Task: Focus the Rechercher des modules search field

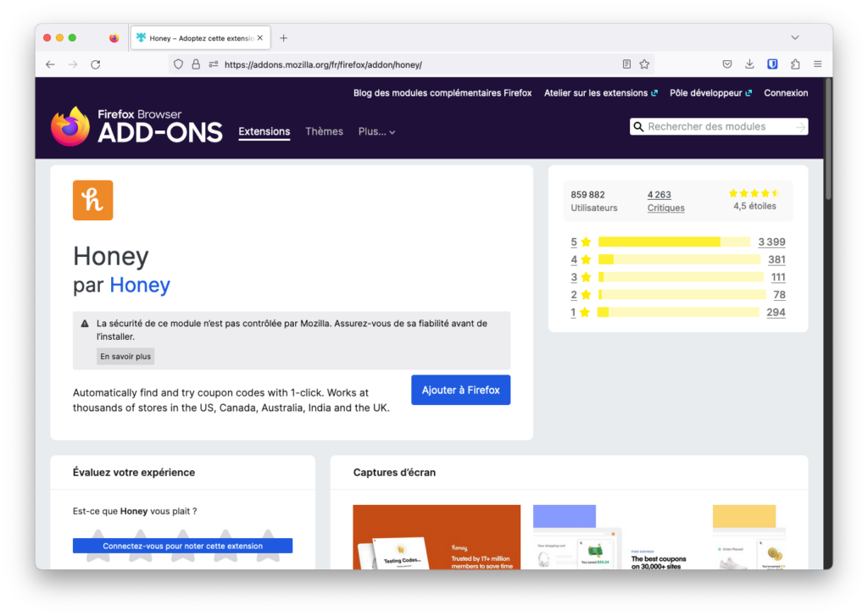Action: [x=719, y=127]
